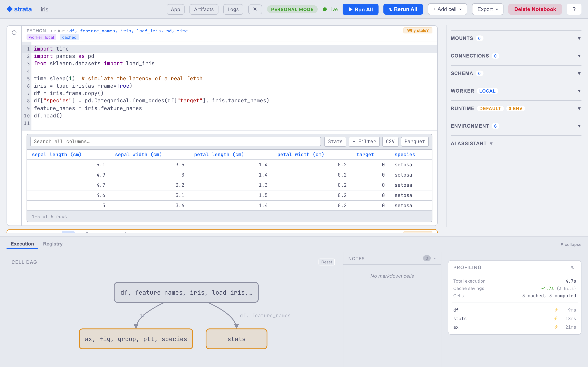Toggle the PERSONAL MODE badge
Viewport: 588px width, 367px height.
[292, 9]
